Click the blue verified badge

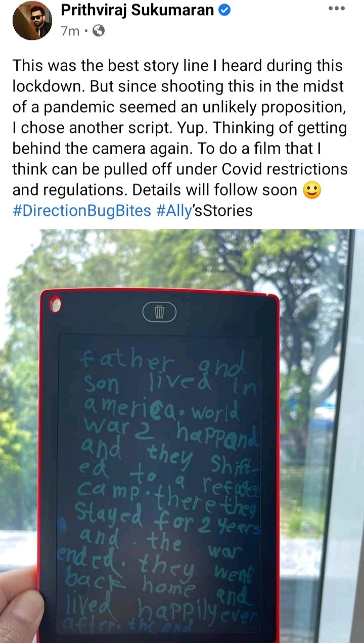[224, 10]
